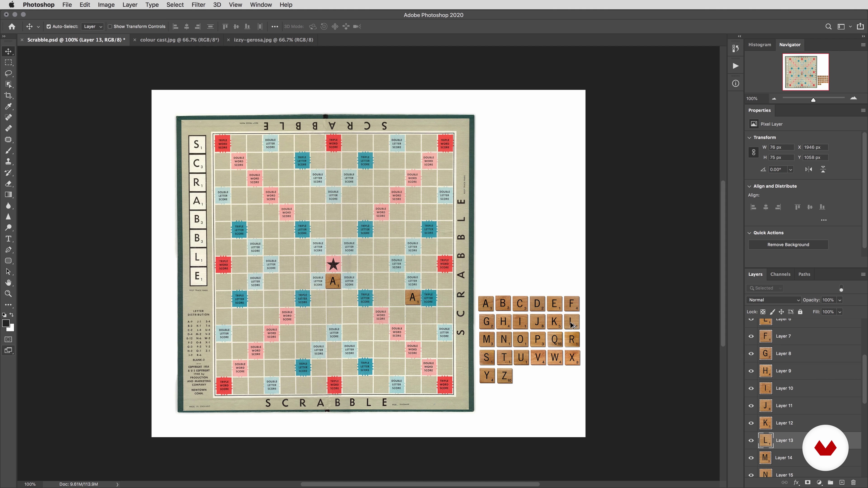
Task: Select the Zoom tool
Action: click(x=8, y=294)
